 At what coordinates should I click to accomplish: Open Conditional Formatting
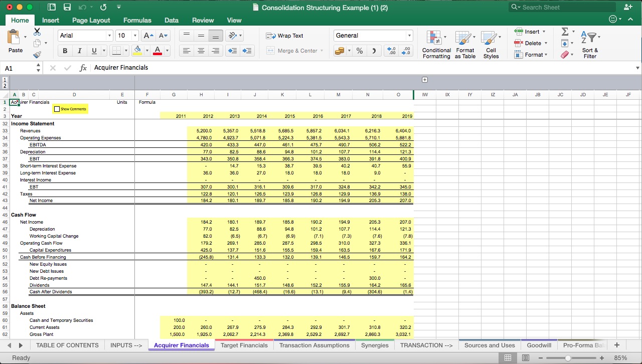pos(436,44)
